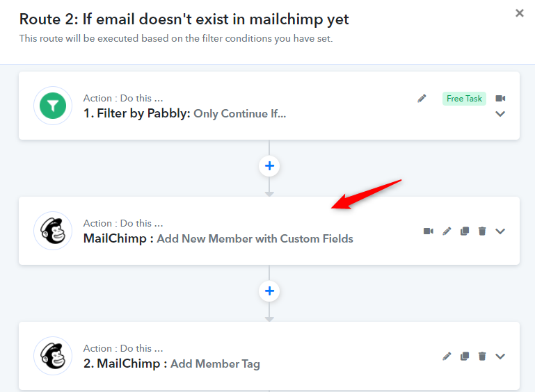This screenshot has width=535, height=392.
Task: Click the Free Task badge
Action: (464, 99)
